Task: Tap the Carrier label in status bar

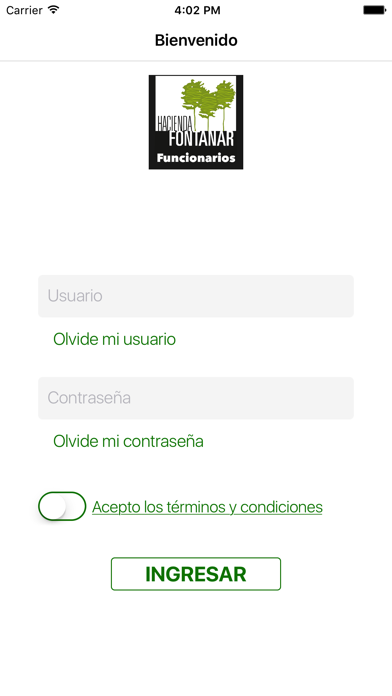Action: (x=24, y=10)
